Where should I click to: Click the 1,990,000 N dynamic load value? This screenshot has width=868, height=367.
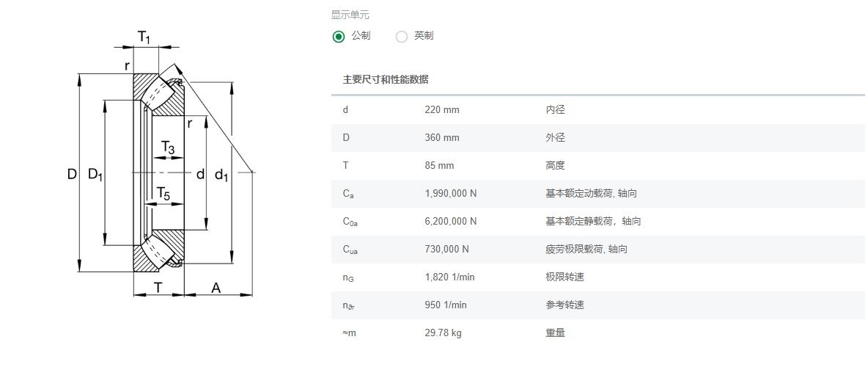point(451,194)
